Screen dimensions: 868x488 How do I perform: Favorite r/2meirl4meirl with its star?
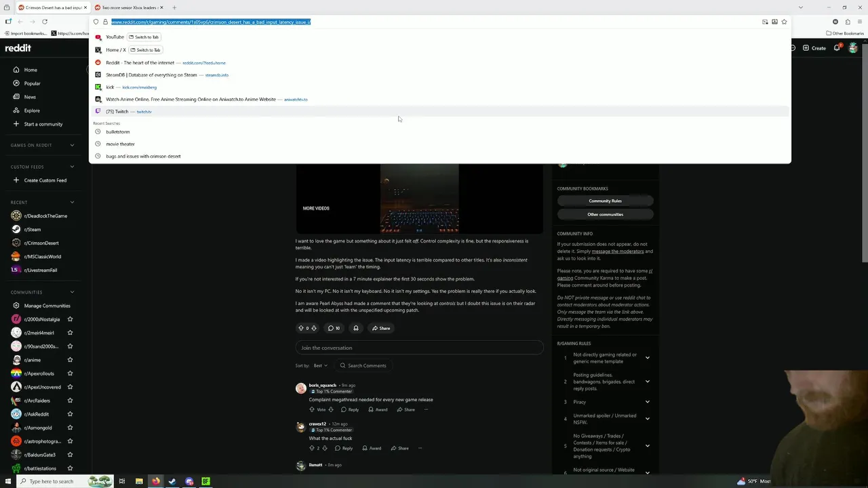70,333
